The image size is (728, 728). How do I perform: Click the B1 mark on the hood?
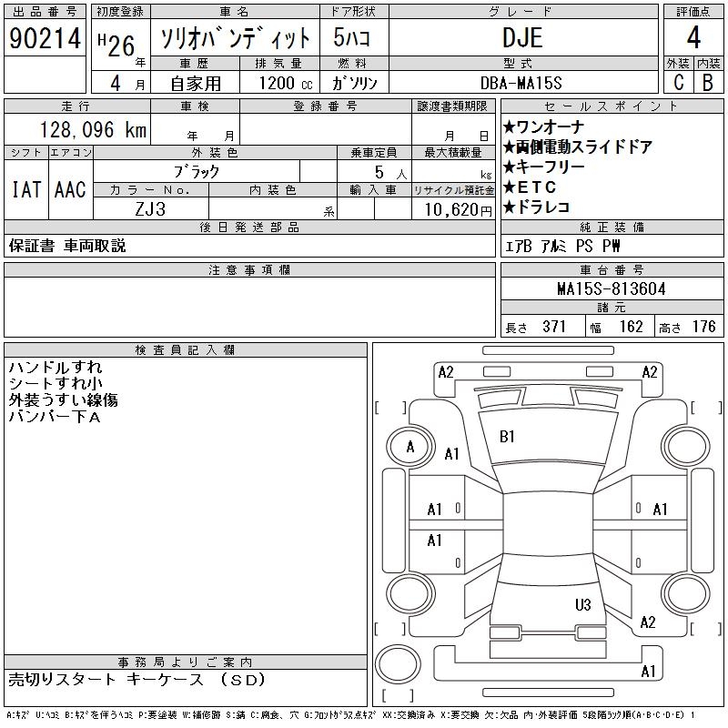point(507,437)
